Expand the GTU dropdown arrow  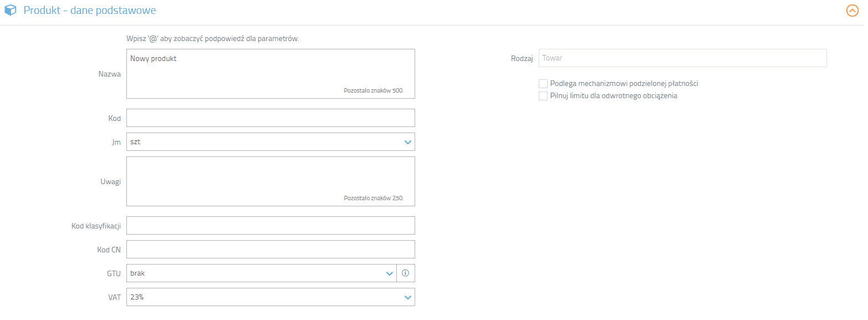(389, 273)
